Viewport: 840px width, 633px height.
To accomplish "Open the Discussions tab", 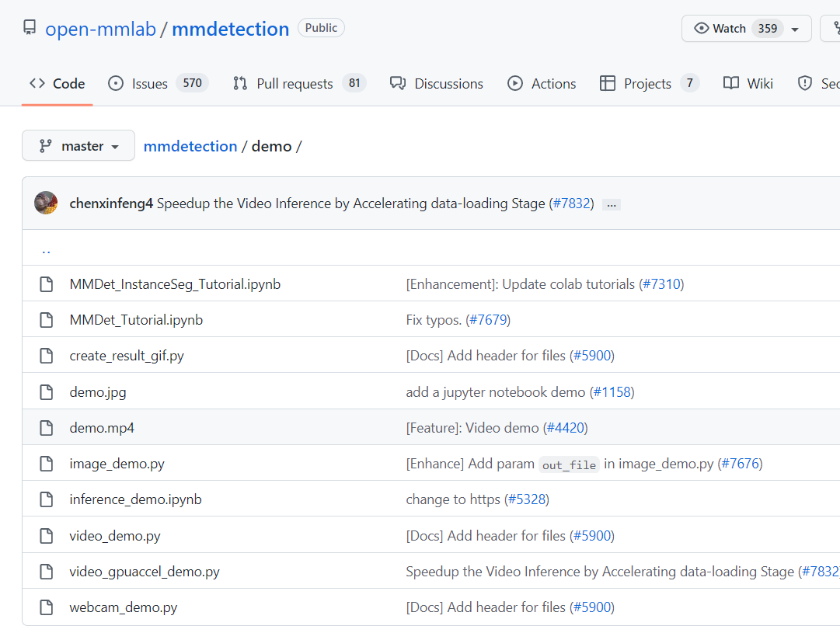I will (x=437, y=84).
